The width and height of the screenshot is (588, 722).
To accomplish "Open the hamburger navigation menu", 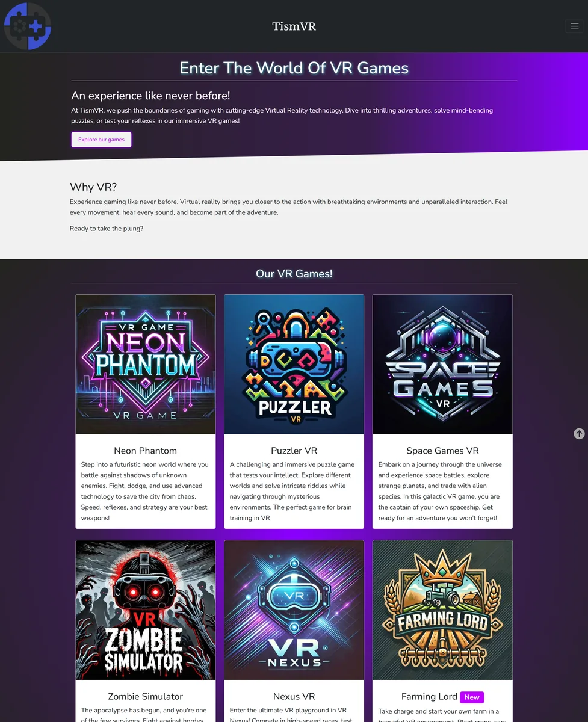I will click(574, 26).
